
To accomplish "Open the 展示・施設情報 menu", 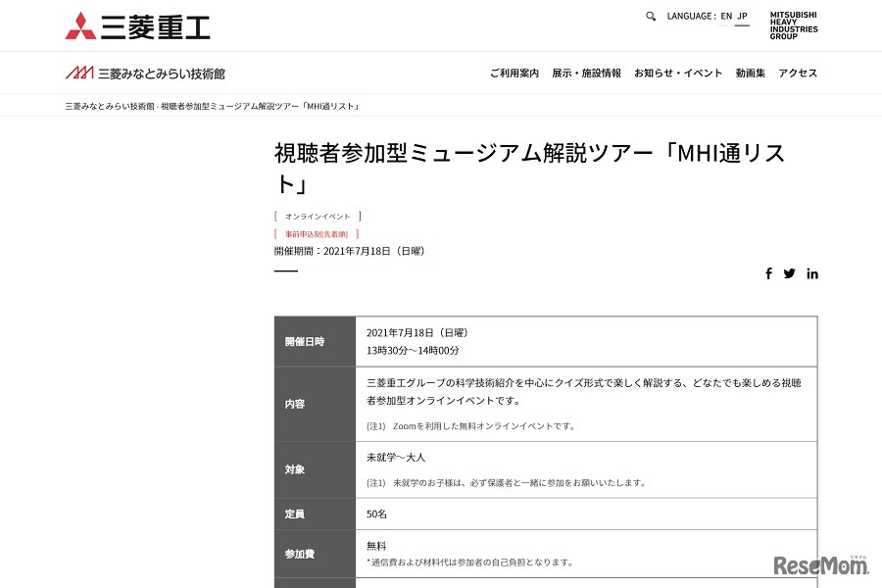I will click(x=586, y=73).
